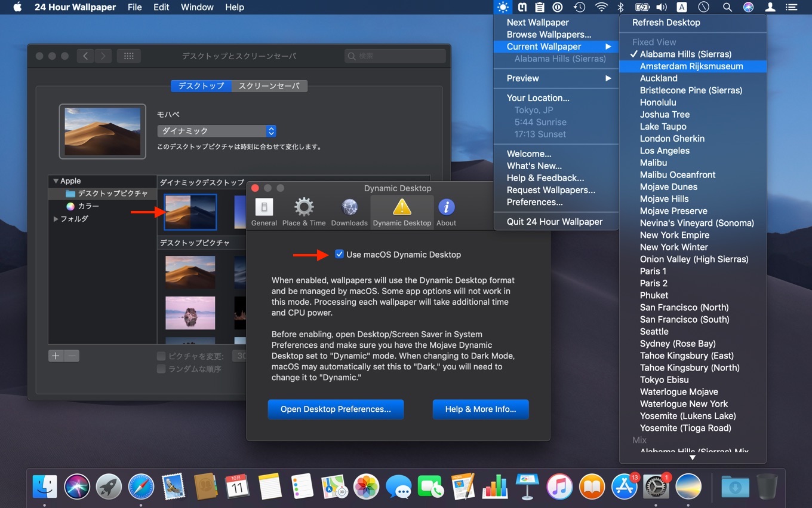The image size is (812, 508).
Task: Open Spotlight search magnifier
Action: 727,7
